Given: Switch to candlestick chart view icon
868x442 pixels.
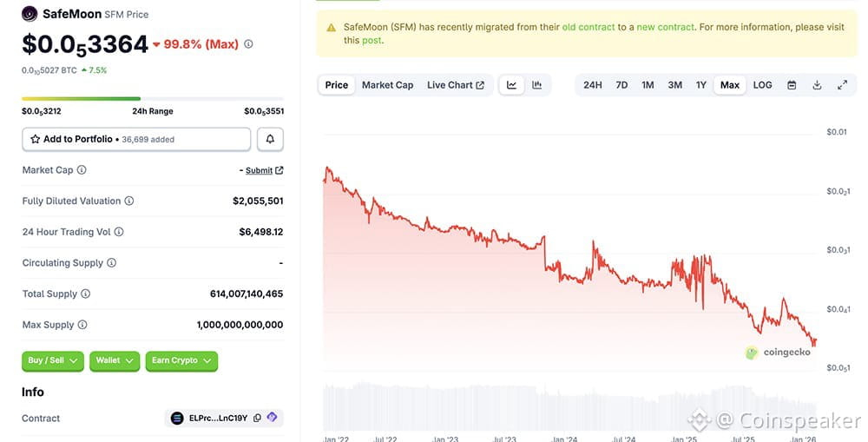Looking at the screenshot, I should (537, 85).
